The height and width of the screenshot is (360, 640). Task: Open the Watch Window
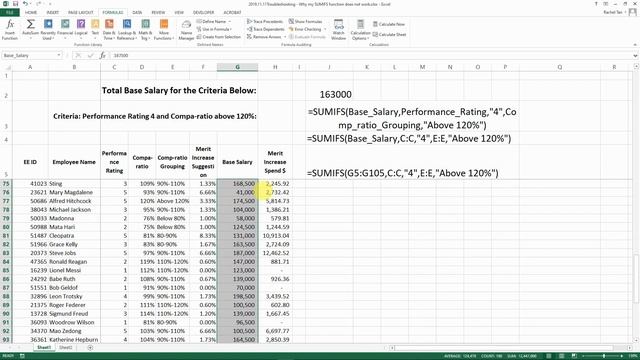tap(338, 30)
